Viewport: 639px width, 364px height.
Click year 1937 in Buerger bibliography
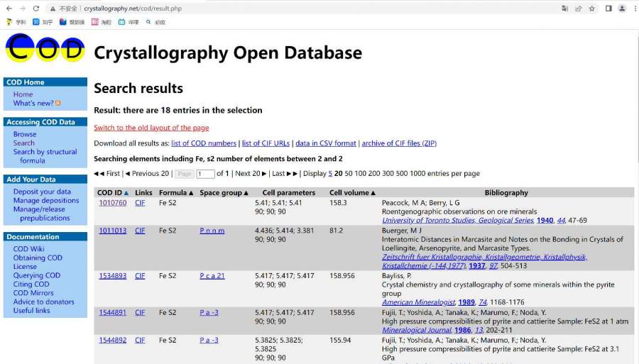tap(477, 266)
